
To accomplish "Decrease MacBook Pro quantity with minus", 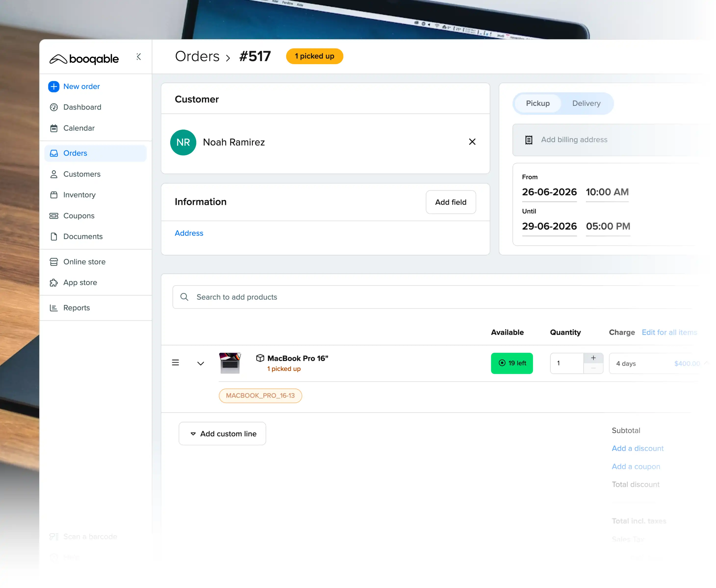I will 593,368.
